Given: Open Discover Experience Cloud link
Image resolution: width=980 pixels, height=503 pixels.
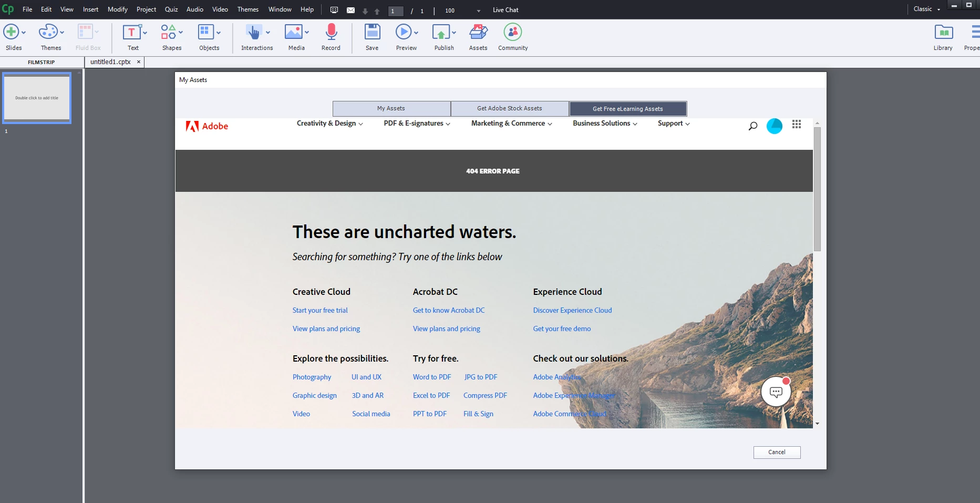Looking at the screenshot, I should [x=572, y=311].
